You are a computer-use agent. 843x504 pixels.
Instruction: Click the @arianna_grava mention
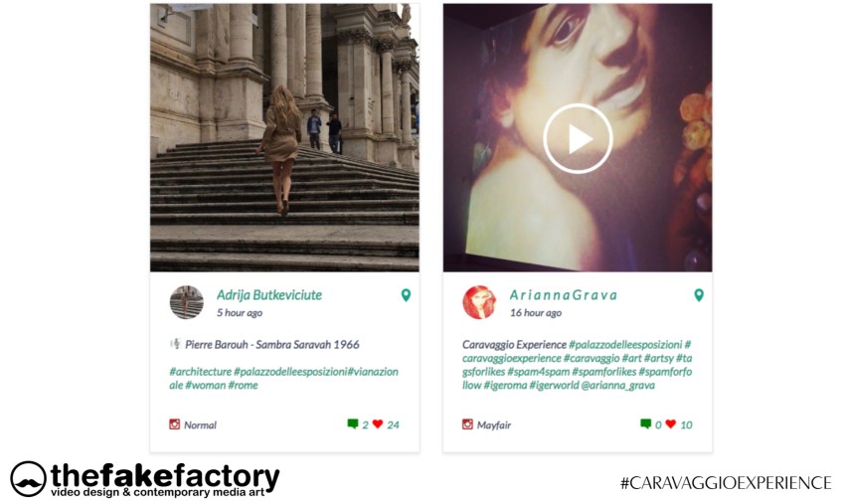tap(618, 385)
